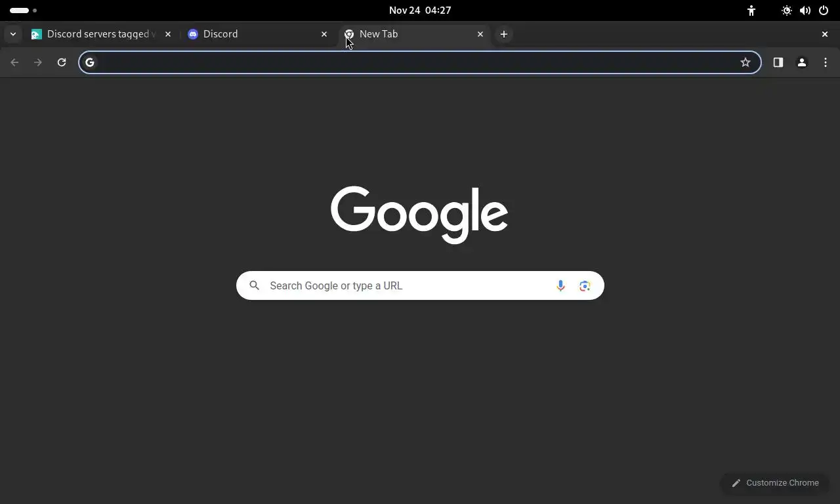Click the Discord servers tab favicon
Viewport: 840px width, 504px height.
pos(37,34)
